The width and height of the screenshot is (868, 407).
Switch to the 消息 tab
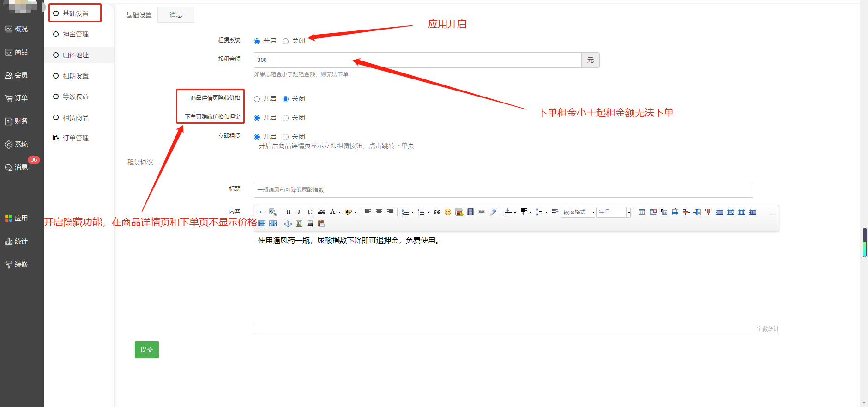[175, 15]
